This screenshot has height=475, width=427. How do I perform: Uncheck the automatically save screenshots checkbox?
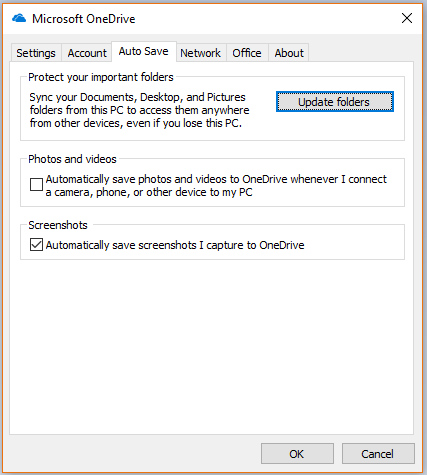click(36, 244)
